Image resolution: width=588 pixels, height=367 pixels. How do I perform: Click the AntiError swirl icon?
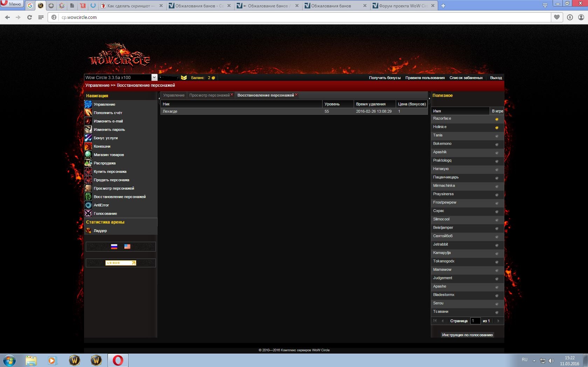(88, 205)
